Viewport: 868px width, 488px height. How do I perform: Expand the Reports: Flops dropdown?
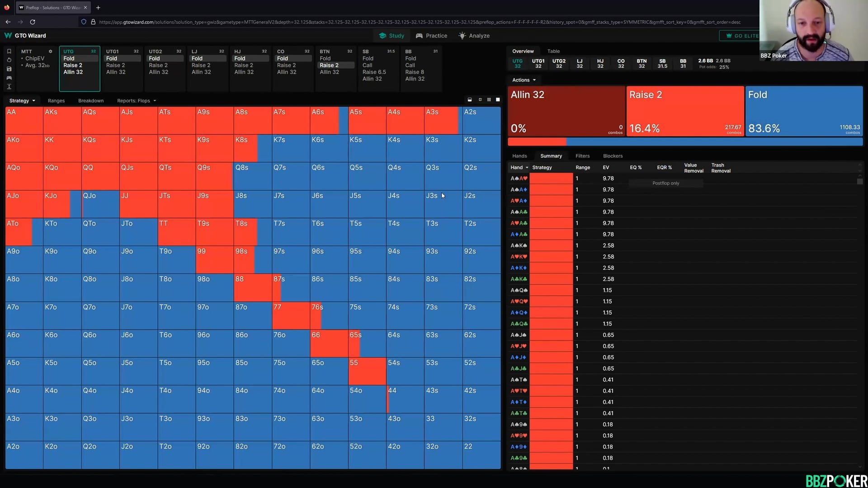point(136,101)
